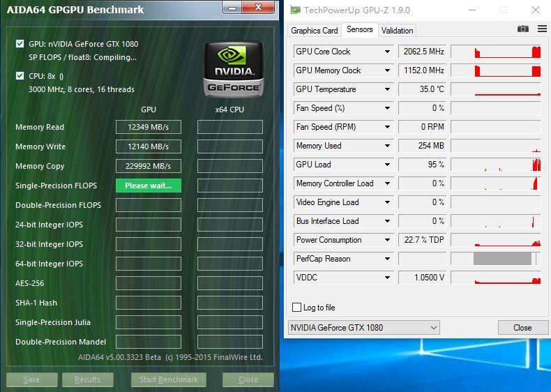Select the Sensors tab
551x392 pixels.
[359, 29]
